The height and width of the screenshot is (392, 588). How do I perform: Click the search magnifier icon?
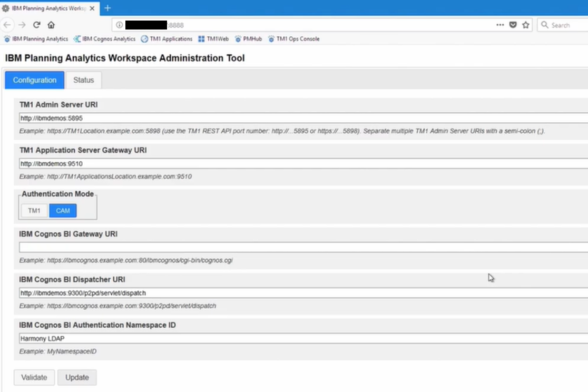point(544,25)
